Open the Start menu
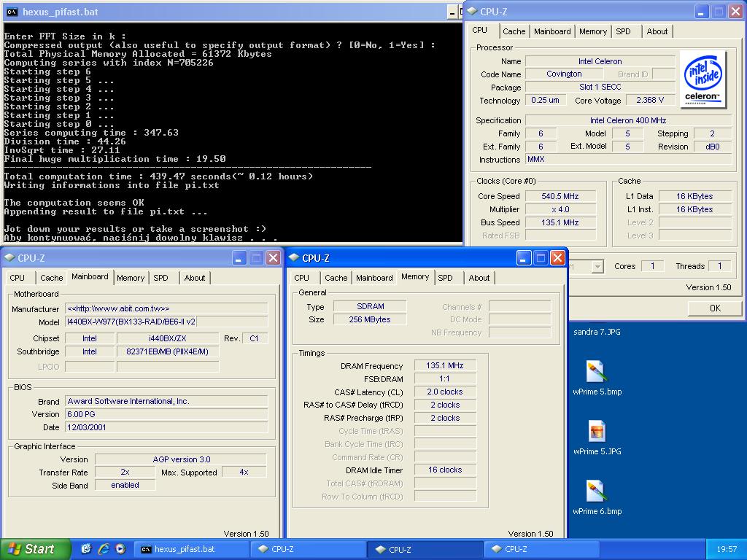The image size is (747, 560). coord(35,549)
